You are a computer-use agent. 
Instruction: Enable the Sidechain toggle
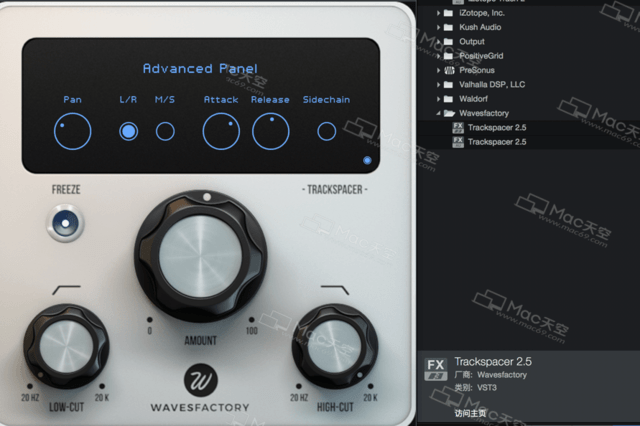pyautogui.click(x=327, y=131)
